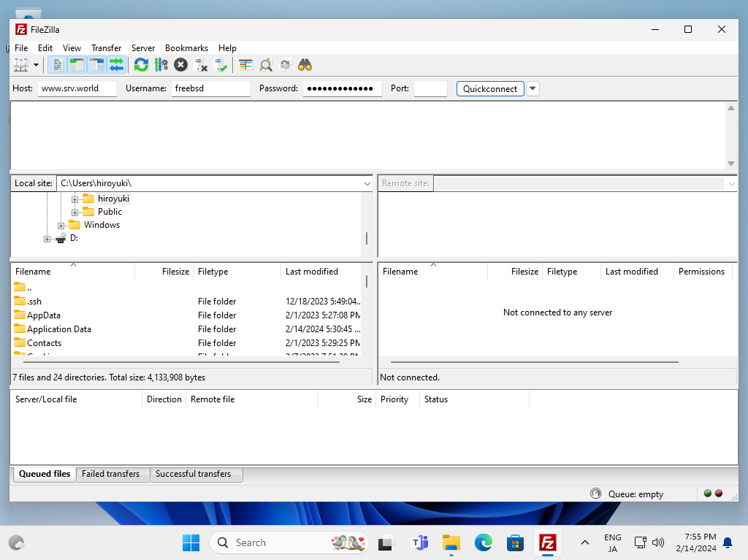Screen dimensions: 748x560
Task: Click the Host input field
Action: click(77, 89)
